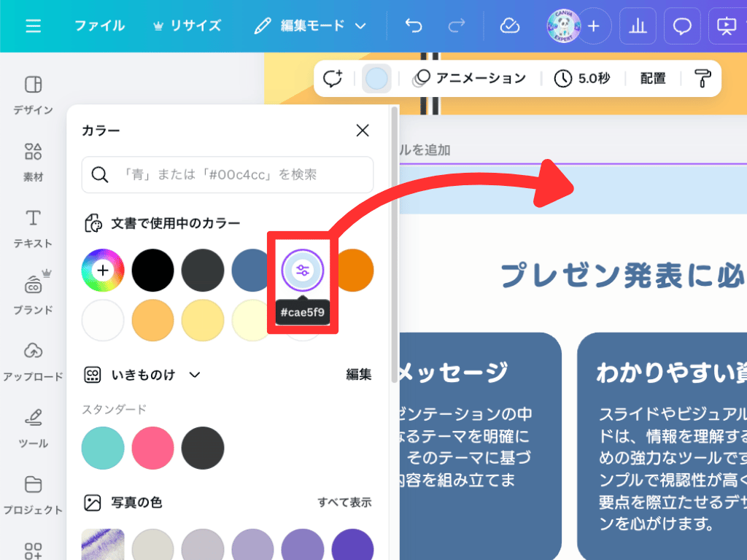Pick the charcoal standard brand color
Screen dimensions: 747x560
tap(203, 448)
